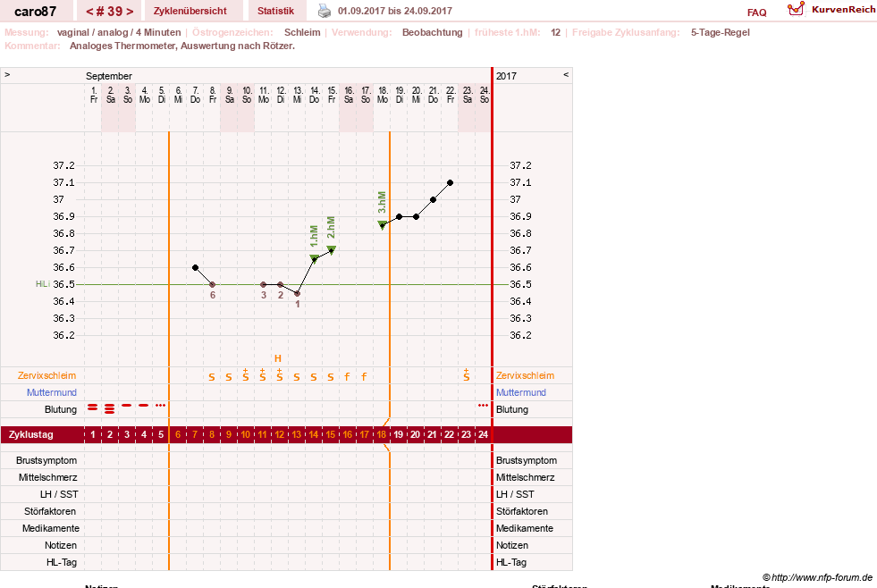Click the Muttermund label on the left
This screenshot has width=877, height=588.
tap(52, 392)
